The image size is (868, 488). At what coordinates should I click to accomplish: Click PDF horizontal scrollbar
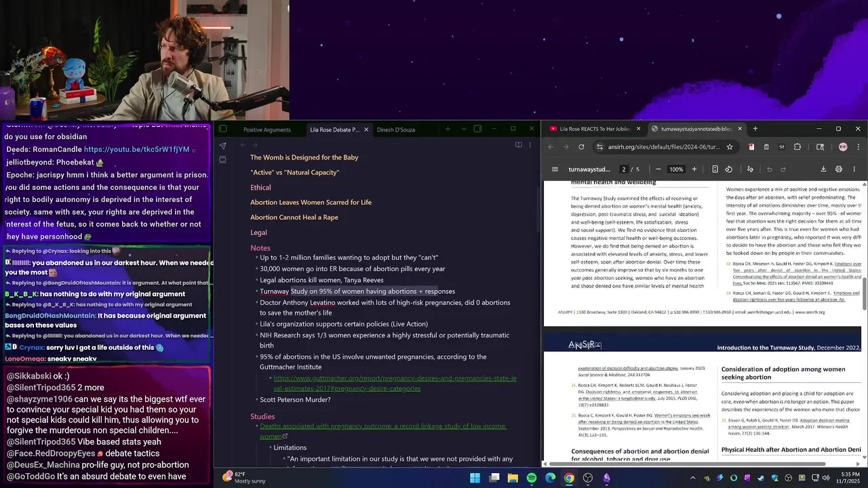coord(688,464)
